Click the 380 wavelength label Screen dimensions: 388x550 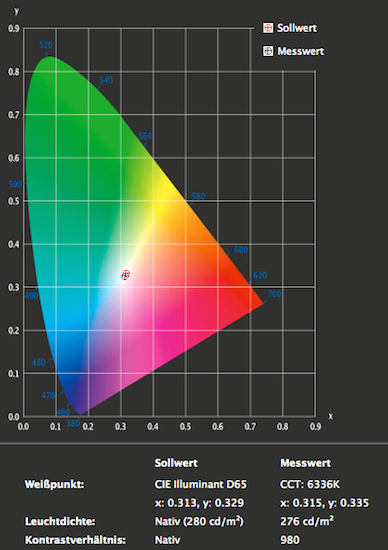73,423
